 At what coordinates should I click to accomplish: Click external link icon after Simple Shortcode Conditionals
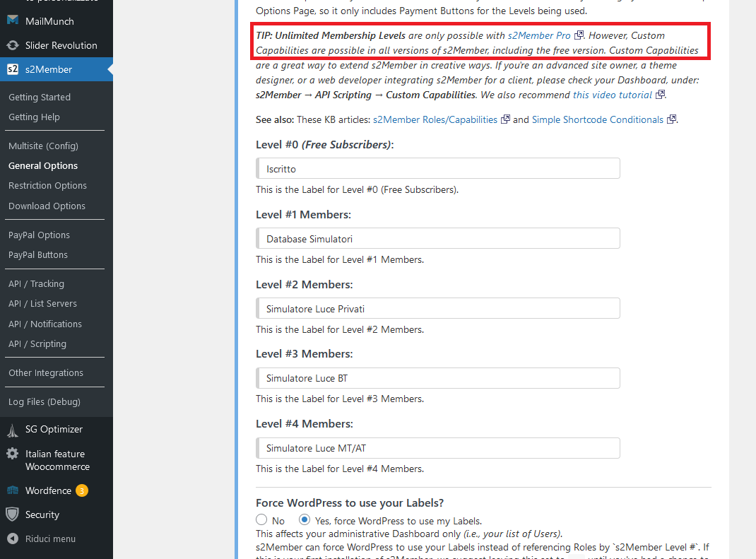[672, 119]
